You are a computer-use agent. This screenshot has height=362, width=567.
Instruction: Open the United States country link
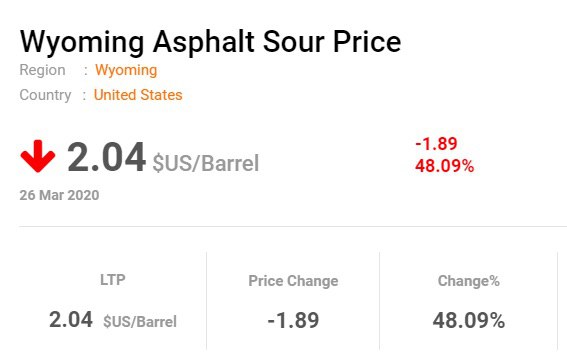(x=138, y=95)
